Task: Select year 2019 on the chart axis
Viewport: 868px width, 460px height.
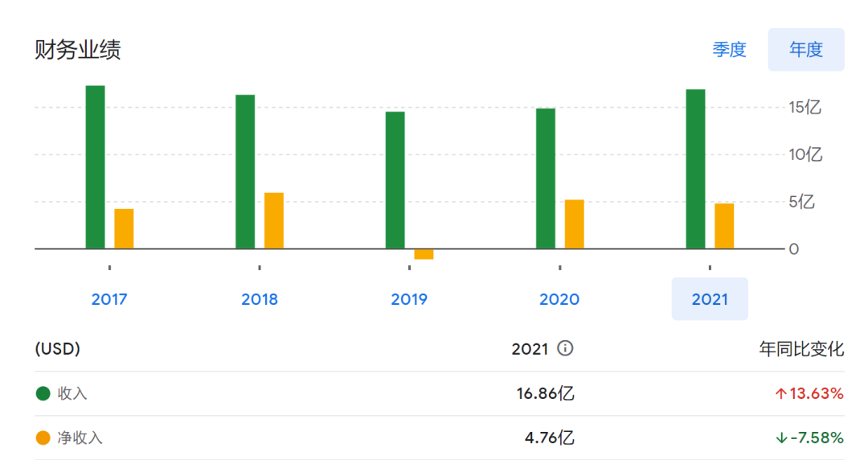Action: click(409, 299)
